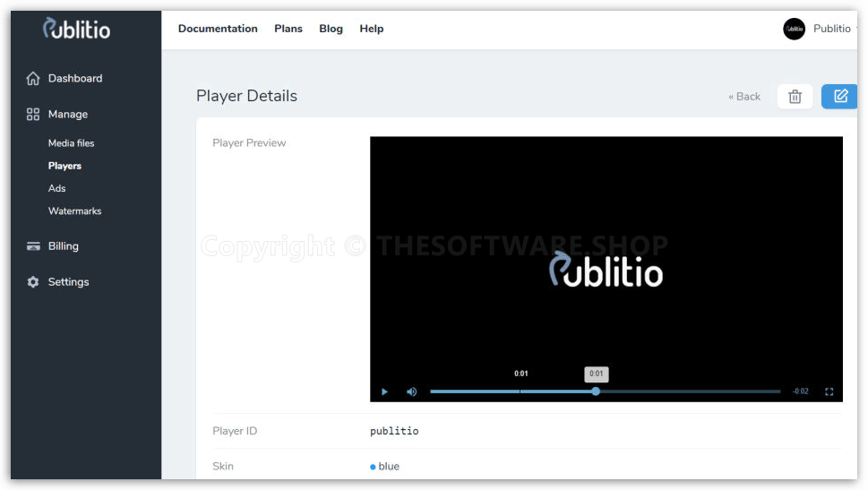Click the blue skin color dot
868x490 pixels.
click(373, 467)
